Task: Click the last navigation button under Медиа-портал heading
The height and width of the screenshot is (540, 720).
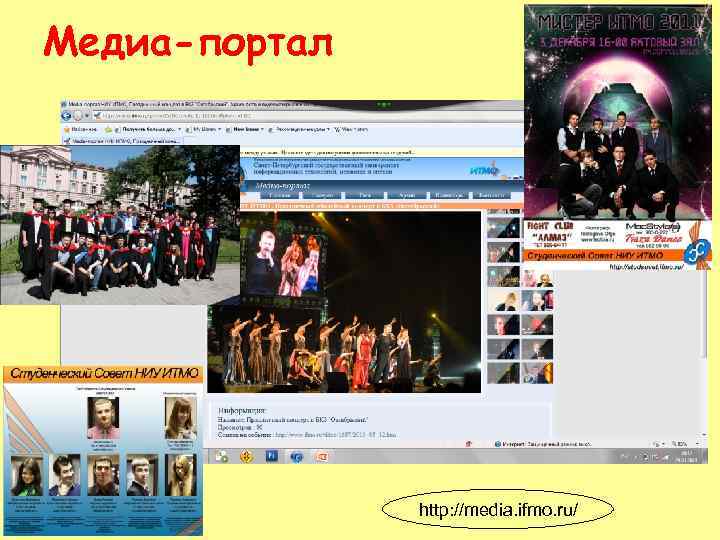Action: point(491,195)
